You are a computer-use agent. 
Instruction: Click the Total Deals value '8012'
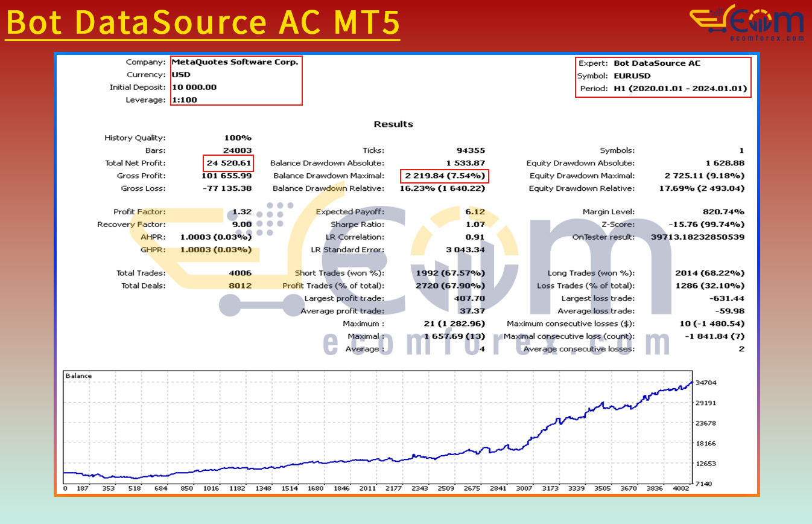pos(240,286)
